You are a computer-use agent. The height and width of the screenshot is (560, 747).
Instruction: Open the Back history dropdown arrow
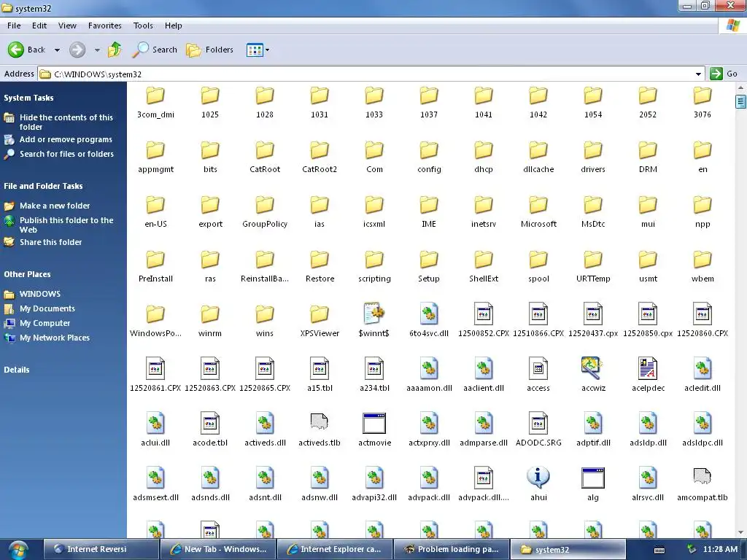point(57,50)
